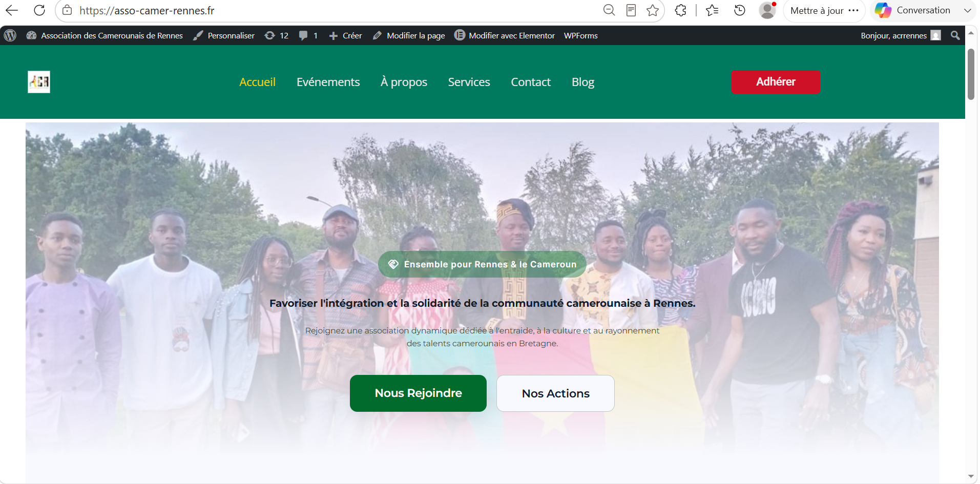
Task: Open the Bonjour, acrrennes account menu
Action: pyautogui.click(x=901, y=35)
